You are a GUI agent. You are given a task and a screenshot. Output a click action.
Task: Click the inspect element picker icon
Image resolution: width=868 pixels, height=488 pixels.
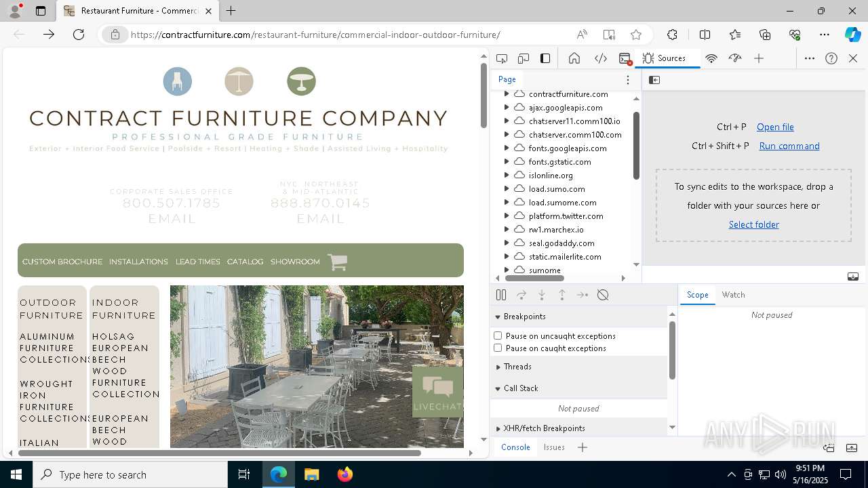tap(502, 58)
